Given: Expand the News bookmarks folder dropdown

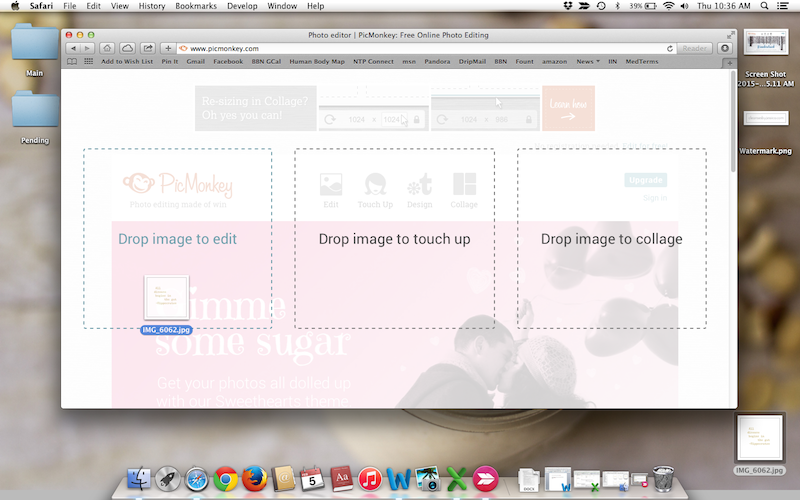Looking at the screenshot, I should pyautogui.click(x=588, y=61).
